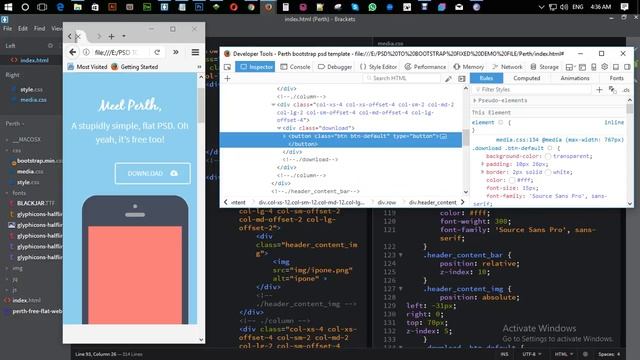
Task: Open the Windows Start menu
Action: 8,7
